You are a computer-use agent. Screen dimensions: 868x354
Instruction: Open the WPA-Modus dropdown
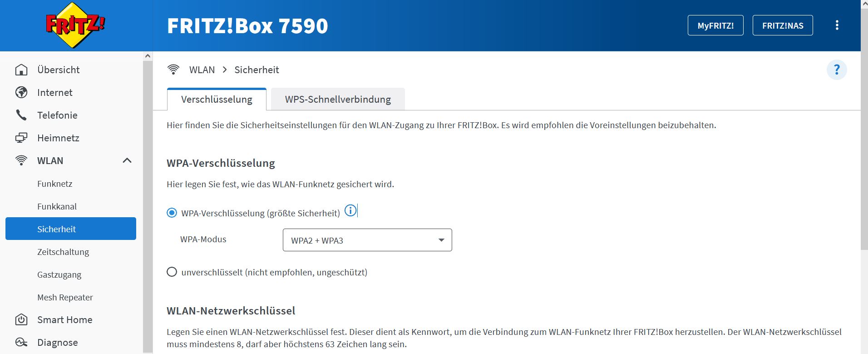[x=367, y=240]
